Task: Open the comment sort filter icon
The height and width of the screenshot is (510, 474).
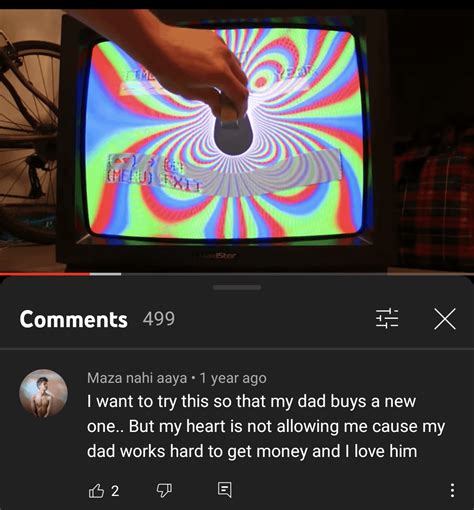Action: click(x=387, y=318)
